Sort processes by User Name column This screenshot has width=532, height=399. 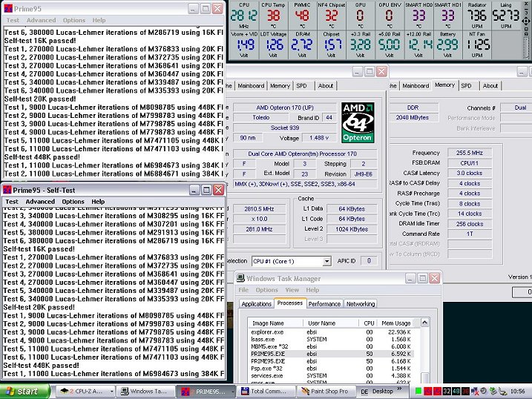[331, 323]
